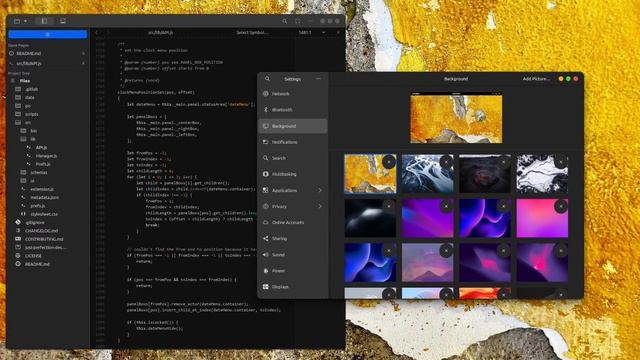This screenshot has height=360, width=640.
Task: Select Background in the Settings sidebar
Action: point(293,126)
